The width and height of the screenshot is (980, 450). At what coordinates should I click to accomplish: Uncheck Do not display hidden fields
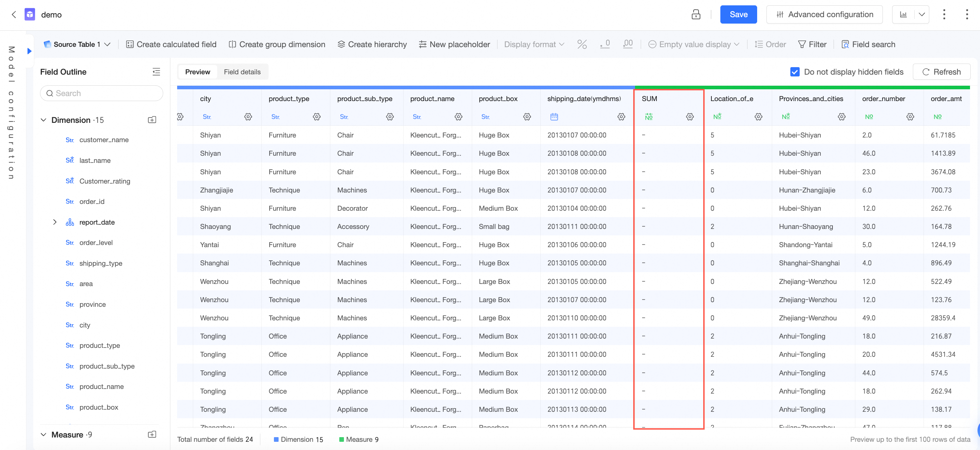794,72
